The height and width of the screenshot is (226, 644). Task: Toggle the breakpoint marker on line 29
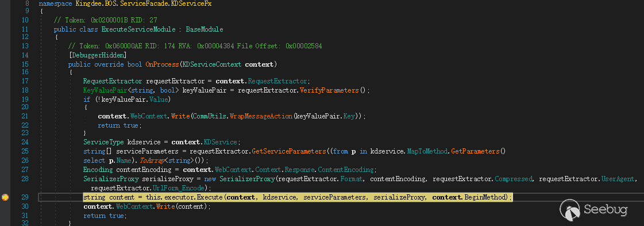coord(5,198)
